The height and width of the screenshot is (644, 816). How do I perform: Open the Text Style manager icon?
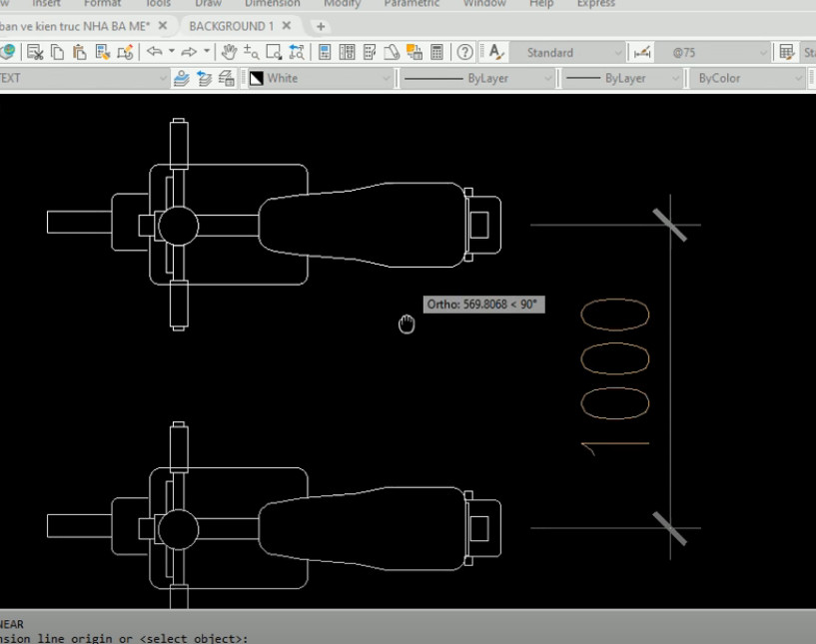(493, 54)
